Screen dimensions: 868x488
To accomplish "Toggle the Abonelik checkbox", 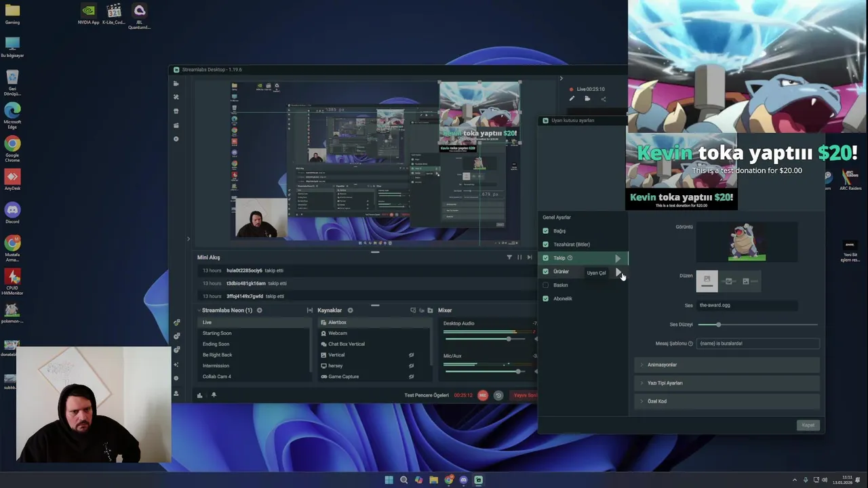I will [545, 299].
